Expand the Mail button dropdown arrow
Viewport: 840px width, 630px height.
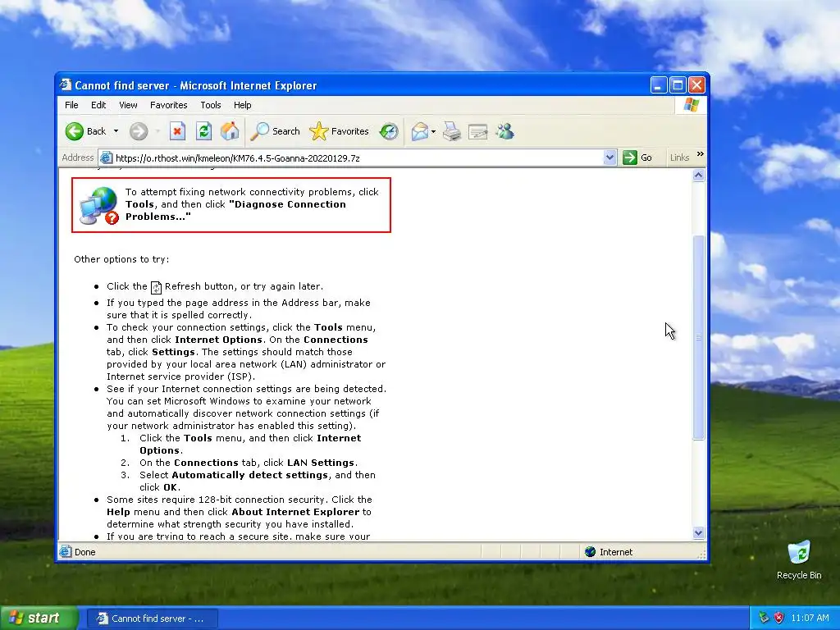tap(433, 131)
